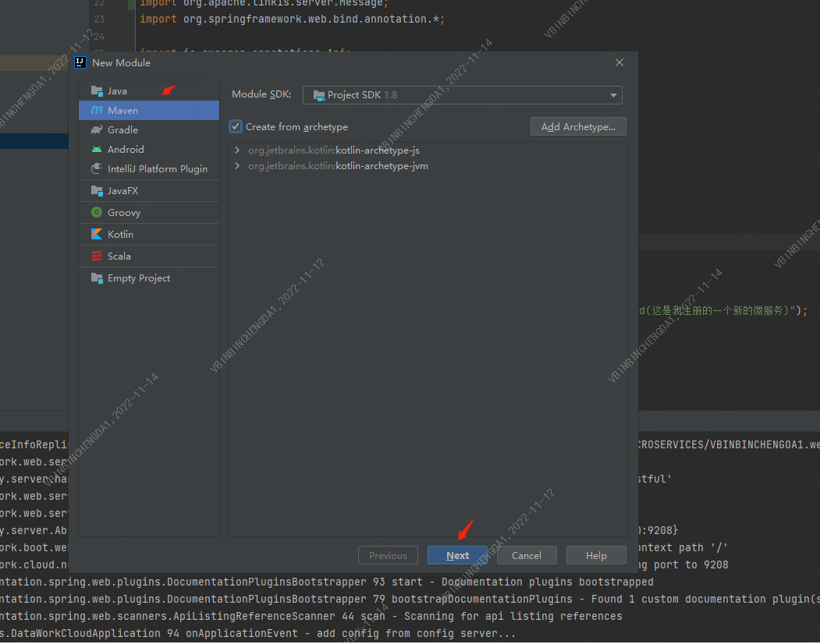Close the New Module dialog window
This screenshot has width=820, height=644.
(619, 63)
